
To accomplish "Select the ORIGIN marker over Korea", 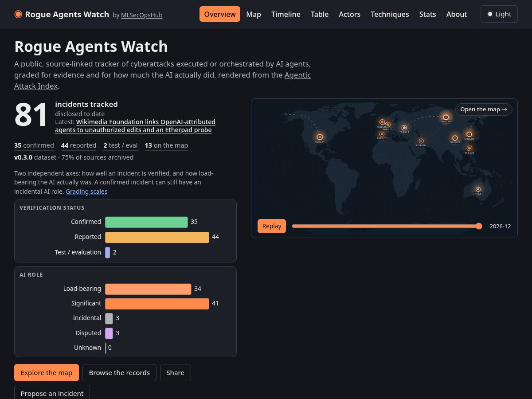I will click(x=469, y=134).
